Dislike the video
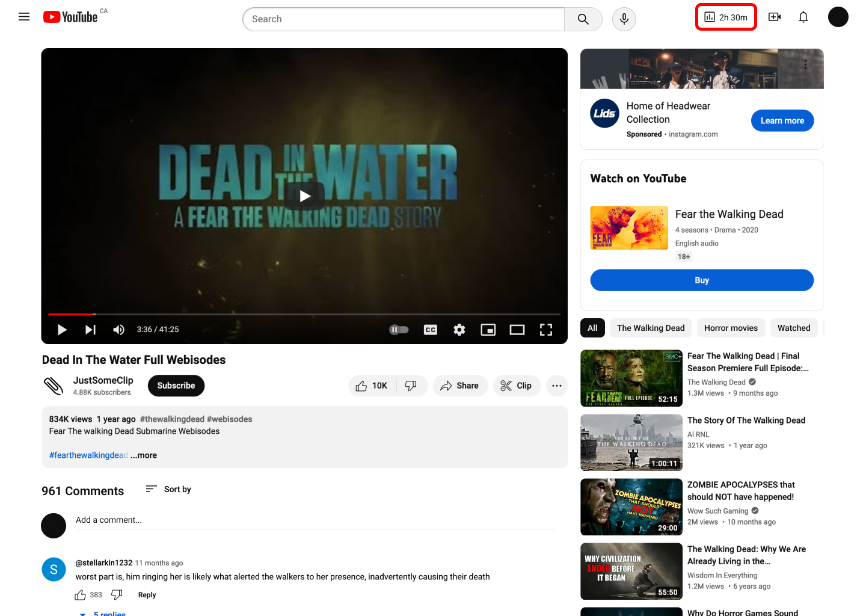 411,386
